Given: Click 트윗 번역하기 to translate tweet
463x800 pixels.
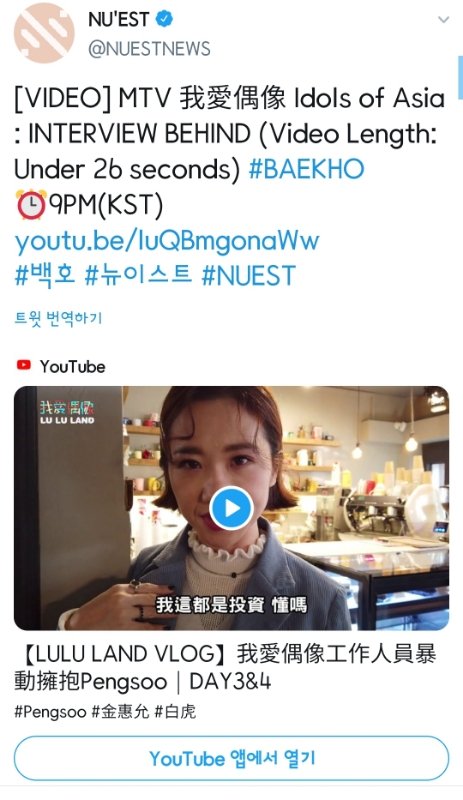Looking at the screenshot, I should click(58, 318).
